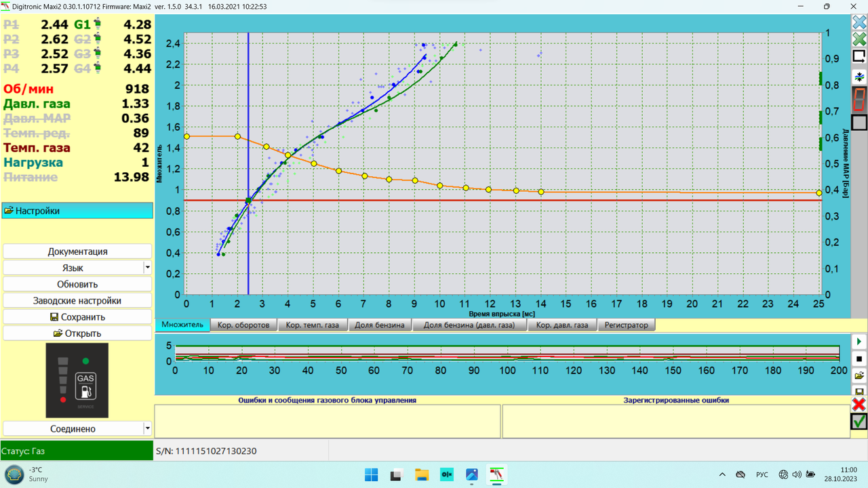Click the Заводские настройки button
Screen dimensions: 868x488
(x=77, y=300)
